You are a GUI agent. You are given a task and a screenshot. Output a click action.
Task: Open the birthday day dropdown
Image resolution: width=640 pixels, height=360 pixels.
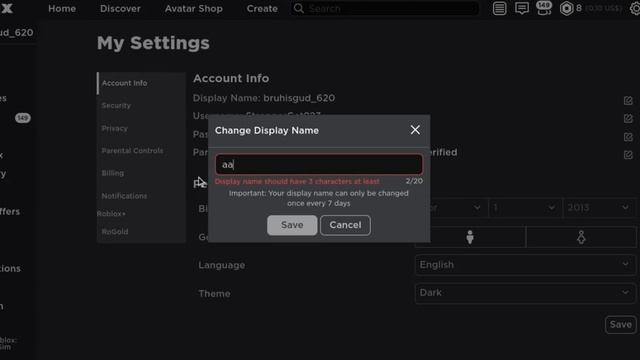click(525, 208)
